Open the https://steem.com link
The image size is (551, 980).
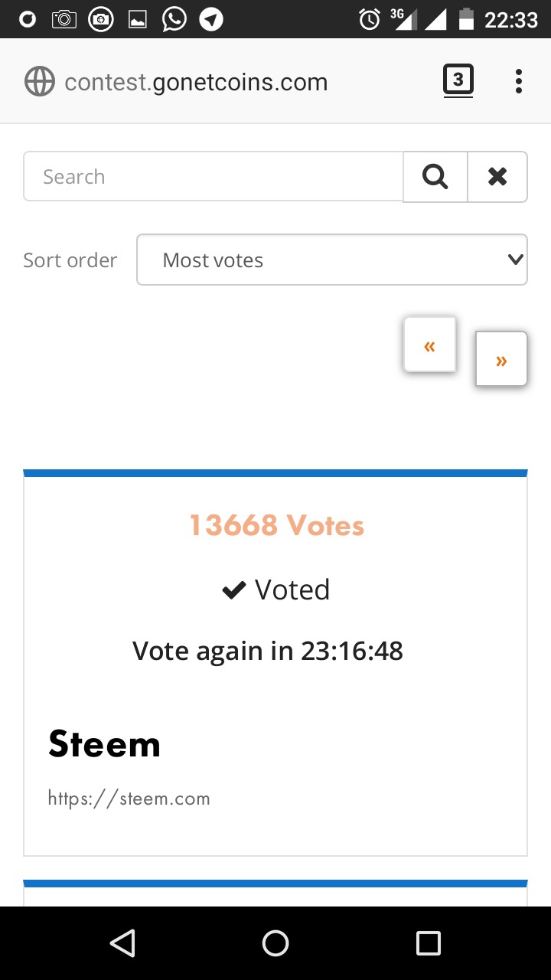(129, 799)
